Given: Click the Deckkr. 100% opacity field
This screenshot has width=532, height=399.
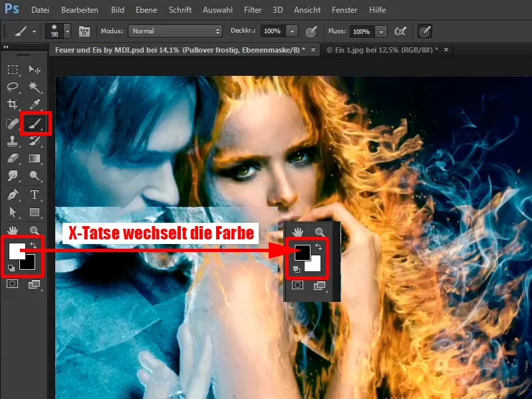Looking at the screenshot, I should point(273,31).
